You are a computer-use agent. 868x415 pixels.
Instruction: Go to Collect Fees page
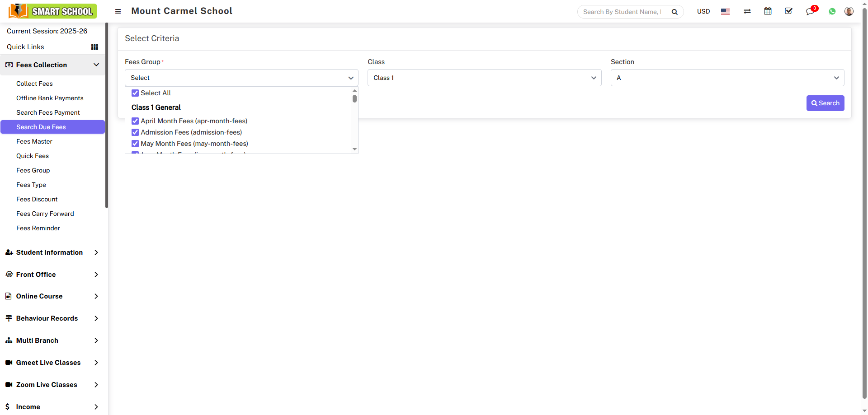pos(34,84)
